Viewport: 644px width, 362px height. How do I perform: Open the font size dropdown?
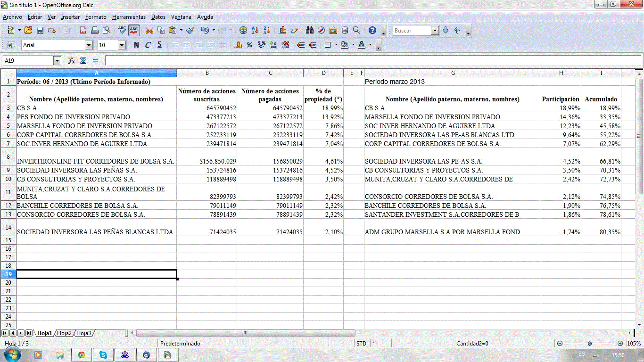(122, 45)
